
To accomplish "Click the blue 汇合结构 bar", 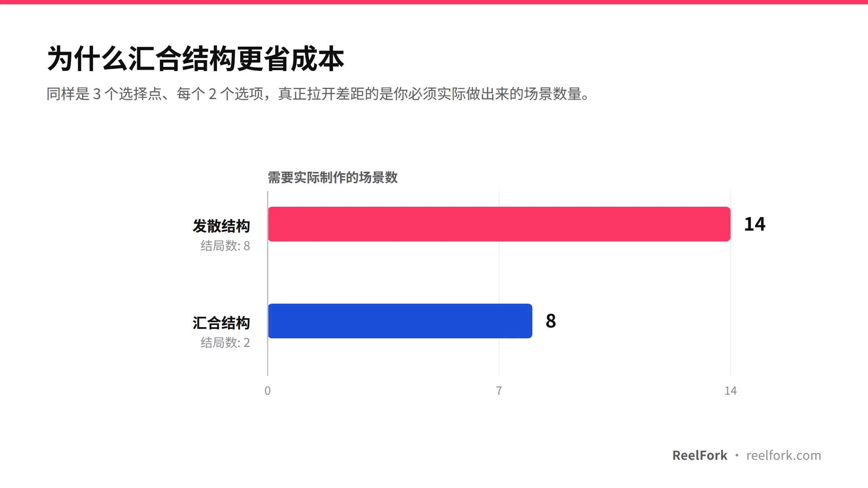I will click(400, 321).
